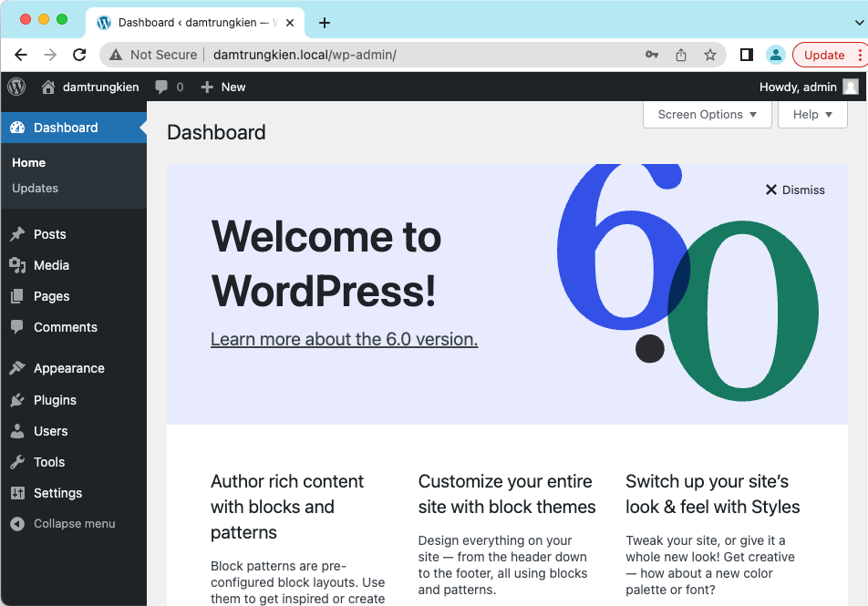Toggle the browser side panel icon
This screenshot has height=606, width=868.
[746, 55]
